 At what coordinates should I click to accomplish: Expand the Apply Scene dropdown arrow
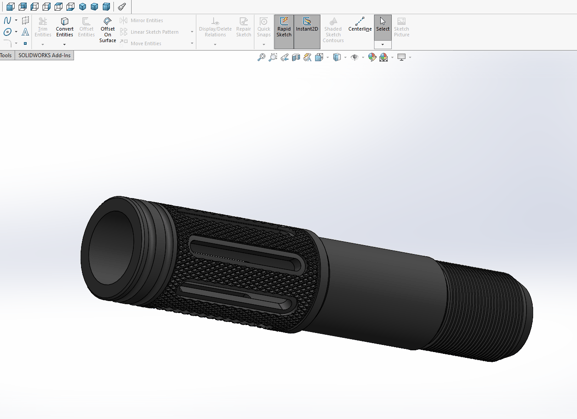pyautogui.click(x=392, y=57)
